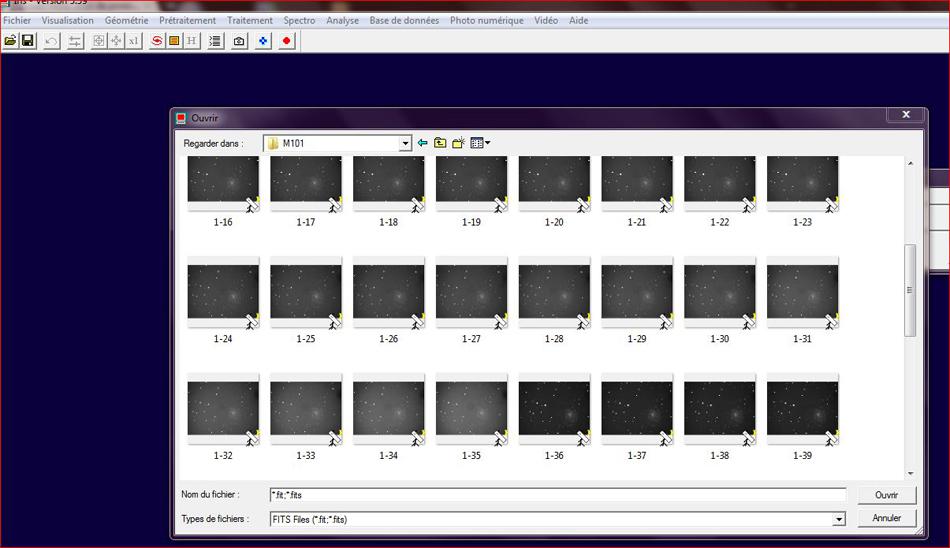This screenshot has height=548, width=950.
Task: Click the H histogram toolbar icon
Action: click(191, 41)
